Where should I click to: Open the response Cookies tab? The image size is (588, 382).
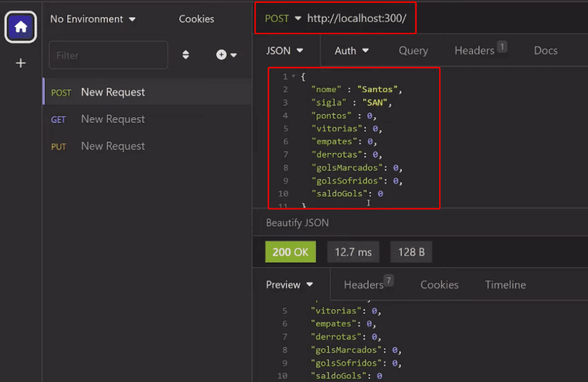(x=439, y=285)
